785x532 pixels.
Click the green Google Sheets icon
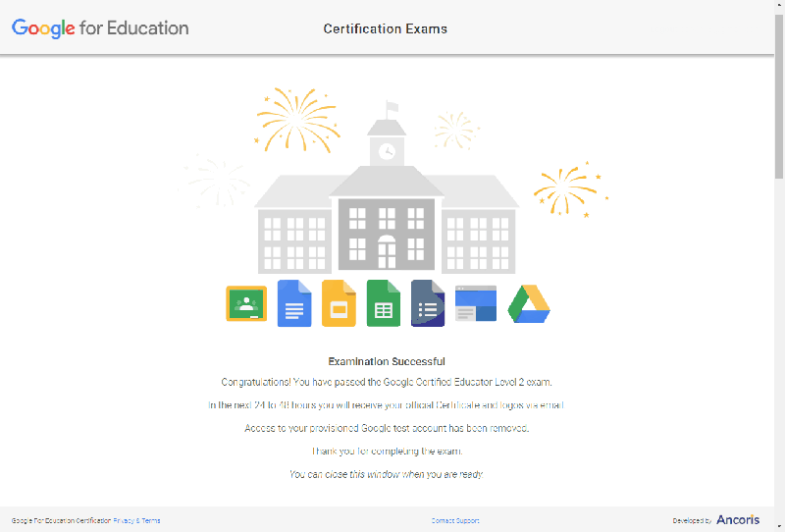coord(384,303)
